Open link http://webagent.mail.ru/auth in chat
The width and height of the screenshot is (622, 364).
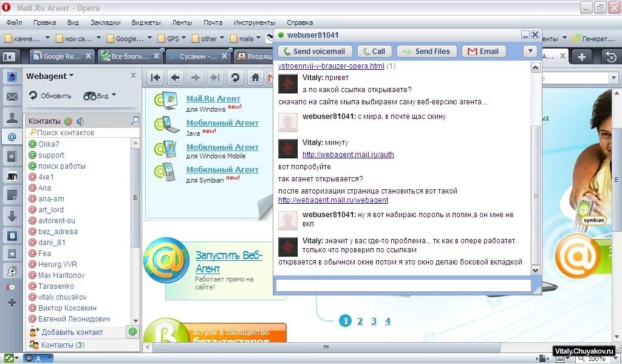pos(348,155)
